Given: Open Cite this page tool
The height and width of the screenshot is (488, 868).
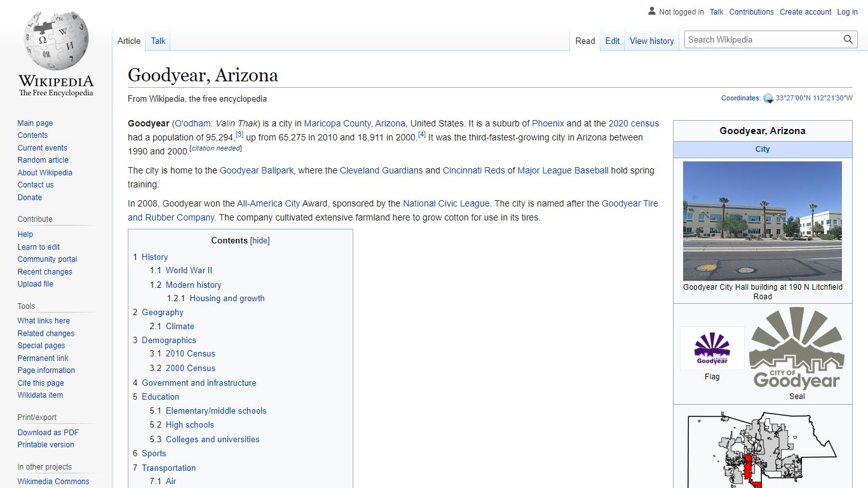Looking at the screenshot, I should pos(41,383).
